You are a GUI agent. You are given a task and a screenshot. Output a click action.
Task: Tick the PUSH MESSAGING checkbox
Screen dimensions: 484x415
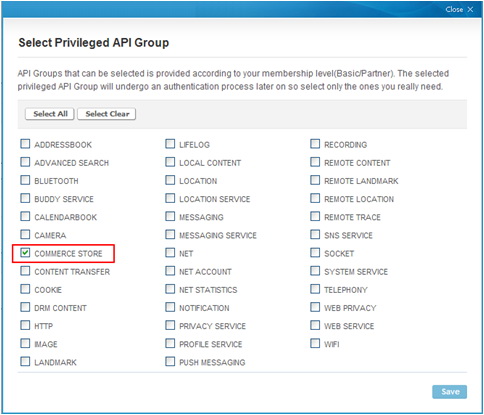(170, 362)
